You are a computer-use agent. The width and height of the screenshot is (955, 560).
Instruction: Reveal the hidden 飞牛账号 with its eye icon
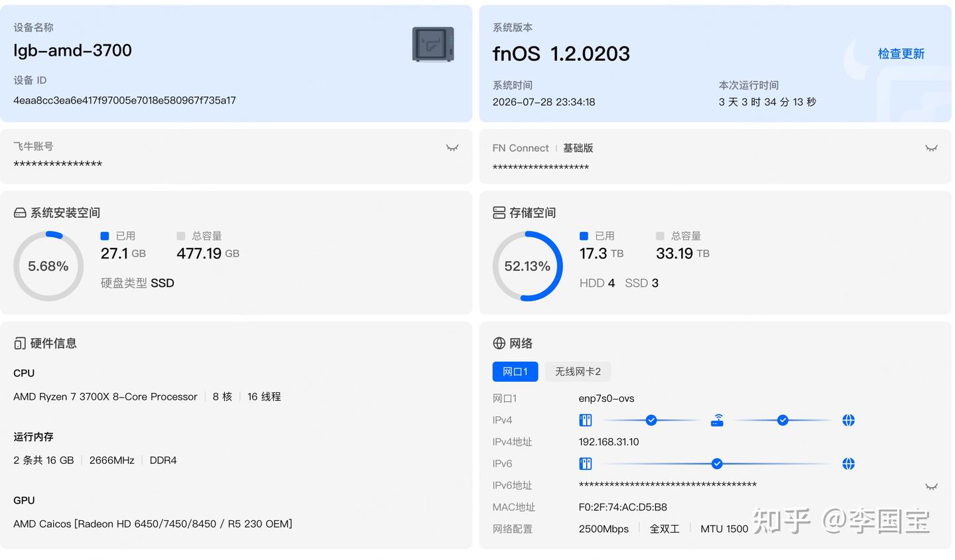click(452, 147)
